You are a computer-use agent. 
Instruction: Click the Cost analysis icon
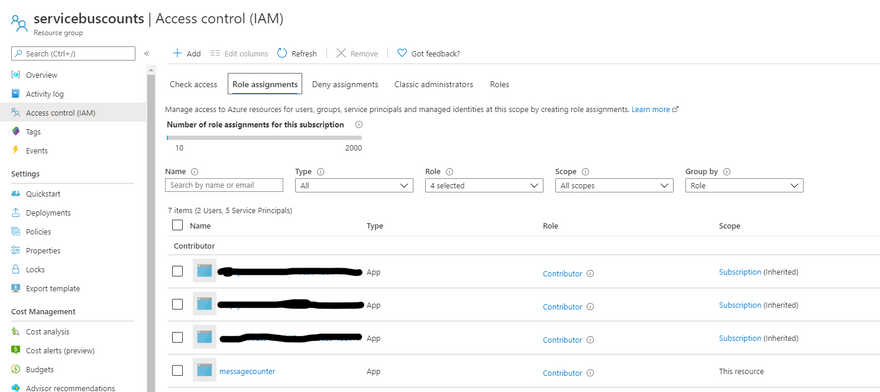tap(16, 332)
